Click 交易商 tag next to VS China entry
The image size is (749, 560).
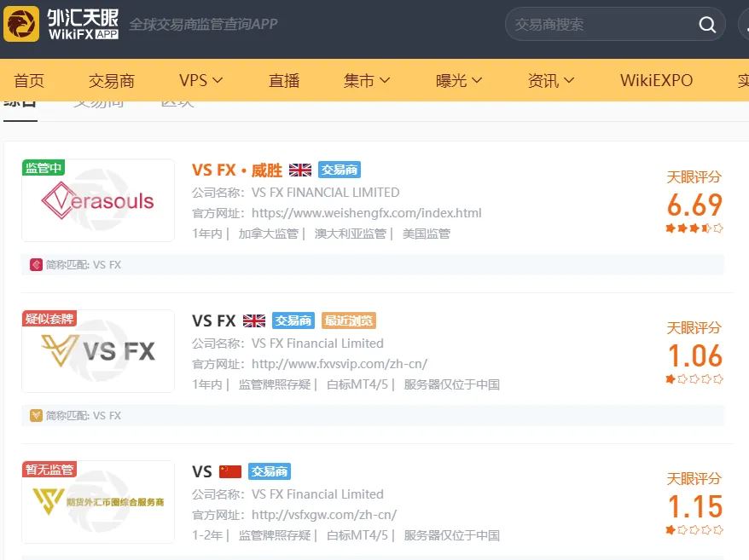pyautogui.click(x=270, y=471)
